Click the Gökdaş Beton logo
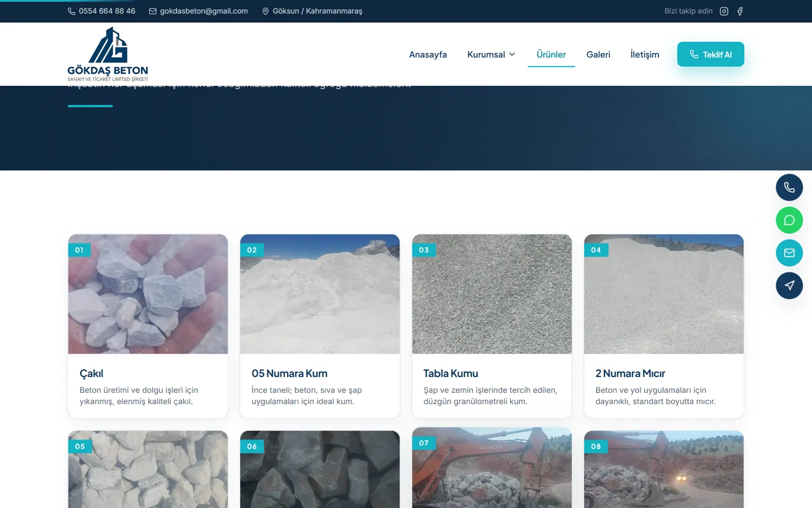 (x=108, y=54)
